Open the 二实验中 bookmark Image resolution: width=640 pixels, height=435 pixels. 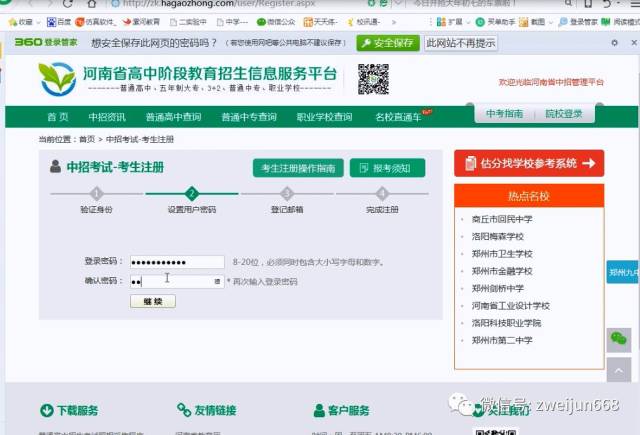[x=188, y=22]
